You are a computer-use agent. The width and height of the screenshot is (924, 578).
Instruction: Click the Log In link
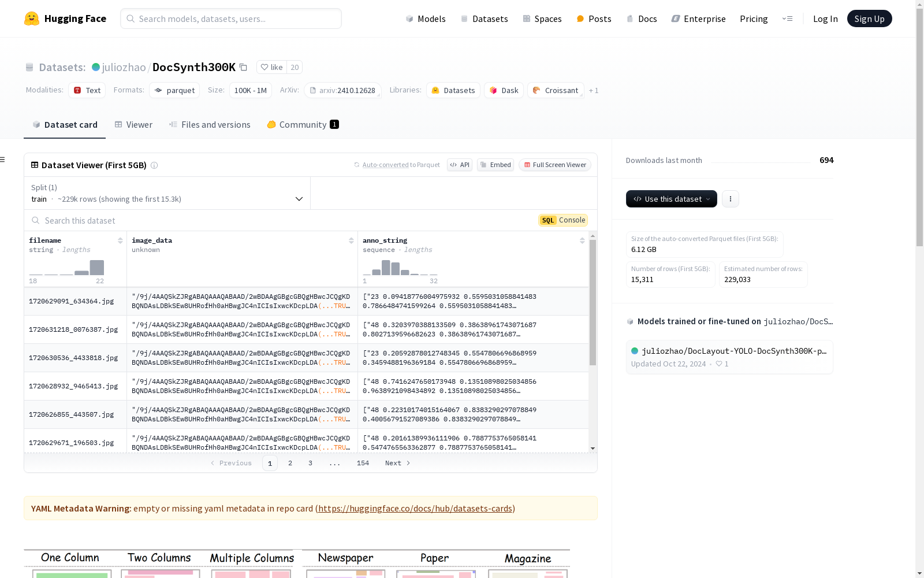pyautogui.click(x=825, y=18)
